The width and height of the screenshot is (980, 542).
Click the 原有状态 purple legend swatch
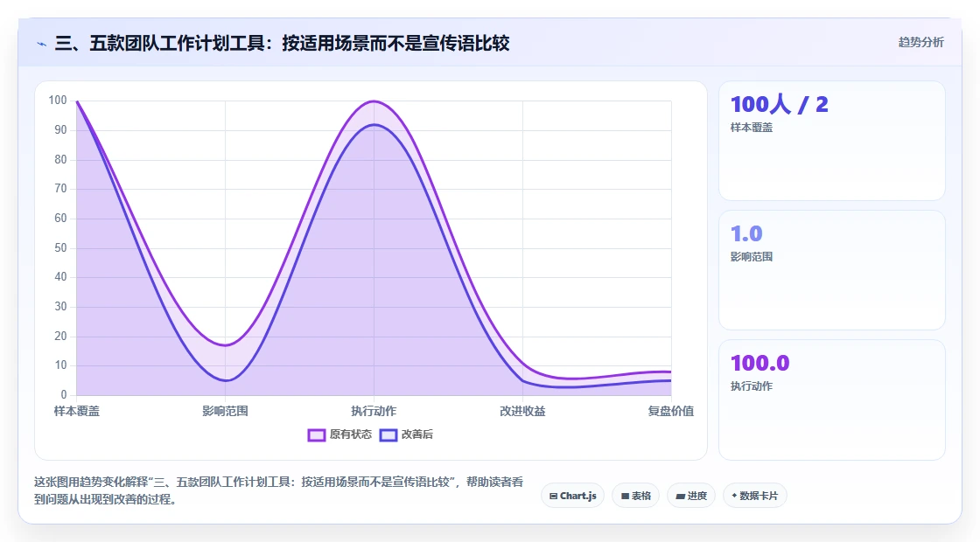coord(316,435)
